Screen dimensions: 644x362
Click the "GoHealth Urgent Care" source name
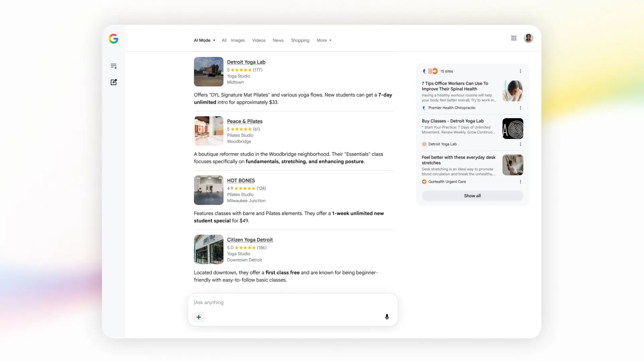tap(447, 182)
